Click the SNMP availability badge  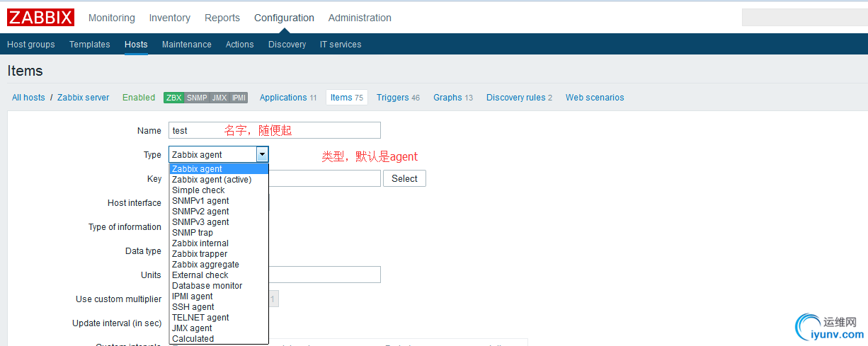197,98
